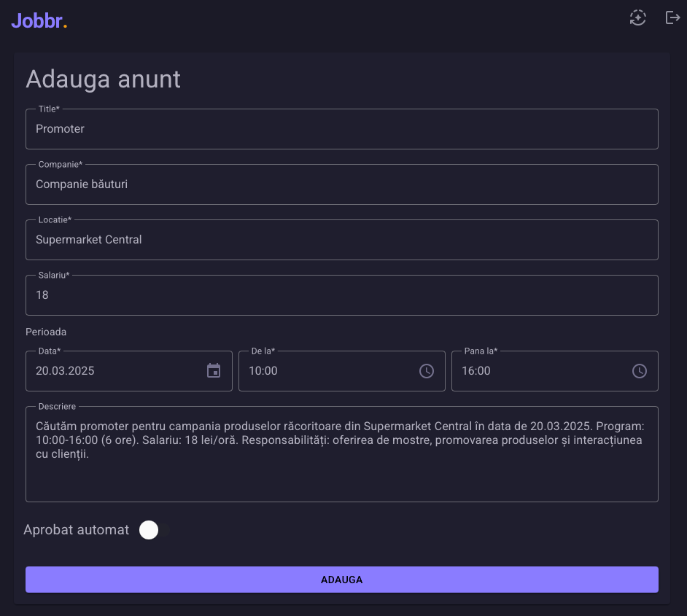Open the AI sparkle assistant icon

point(638,18)
